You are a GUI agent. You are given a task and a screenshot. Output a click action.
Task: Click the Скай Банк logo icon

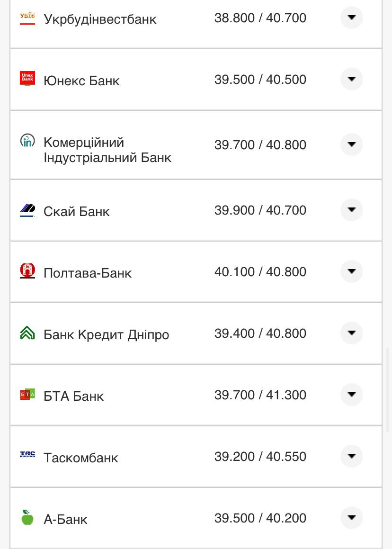click(27, 210)
